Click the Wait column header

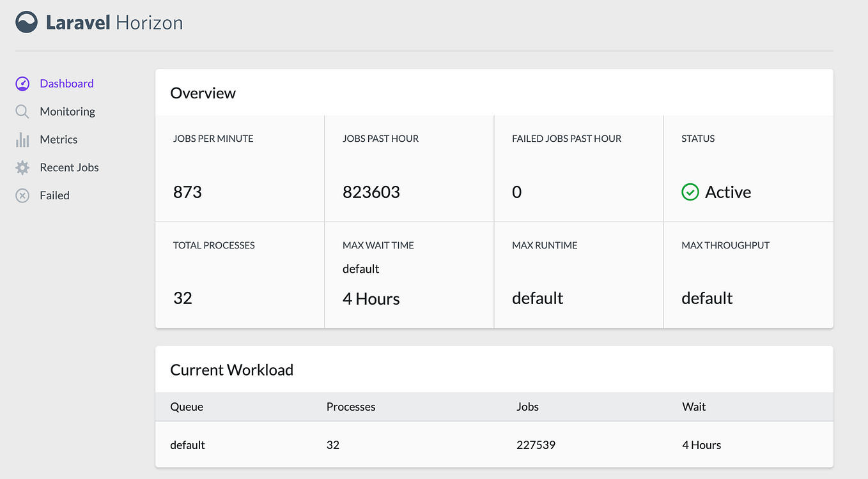694,407
